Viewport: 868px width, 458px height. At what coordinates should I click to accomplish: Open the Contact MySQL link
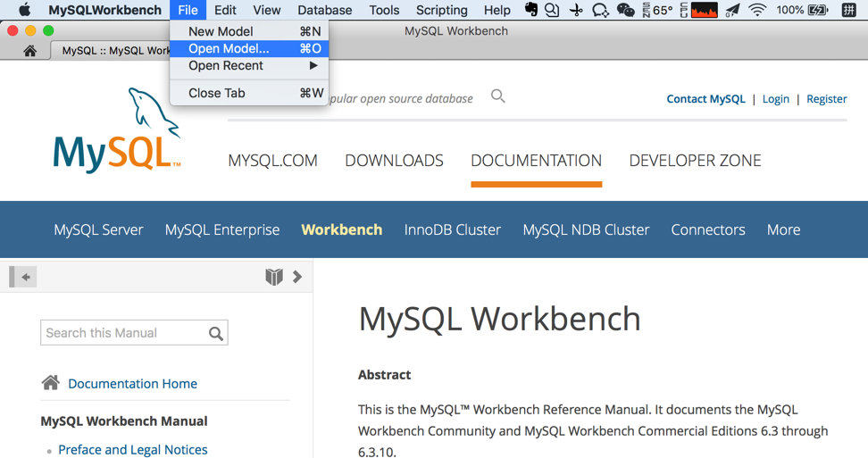click(705, 99)
